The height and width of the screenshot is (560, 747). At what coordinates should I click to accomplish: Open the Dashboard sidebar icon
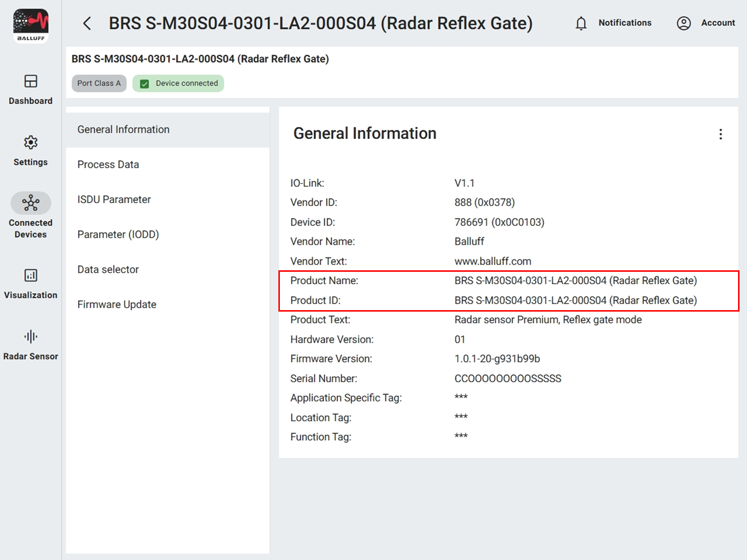pyautogui.click(x=31, y=81)
